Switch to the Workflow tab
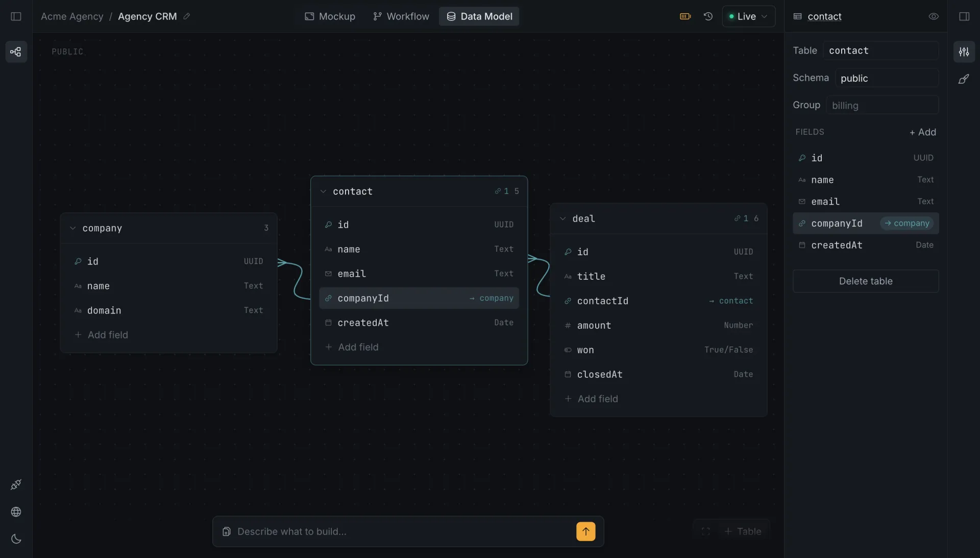The width and height of the screenshot is (980, 558). [401, 16]
